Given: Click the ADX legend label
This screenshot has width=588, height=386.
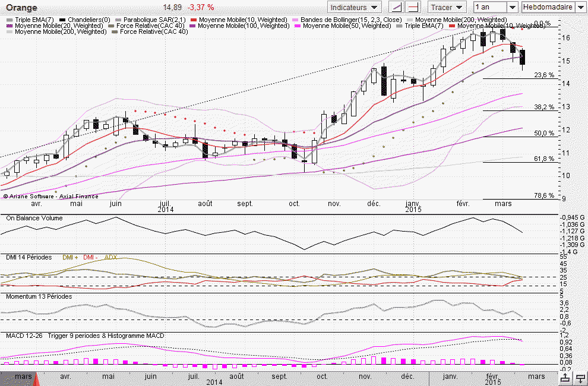Looking at the screenshot, I should [110, 257].
